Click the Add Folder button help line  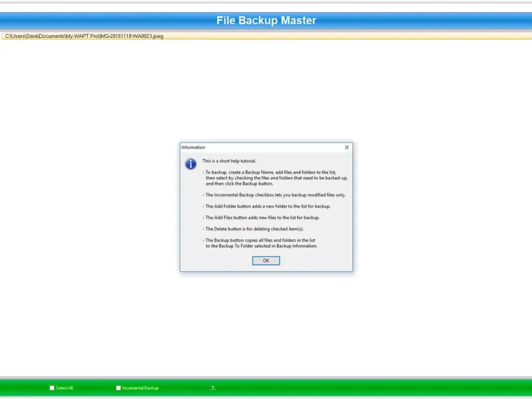tap(267, 206)
